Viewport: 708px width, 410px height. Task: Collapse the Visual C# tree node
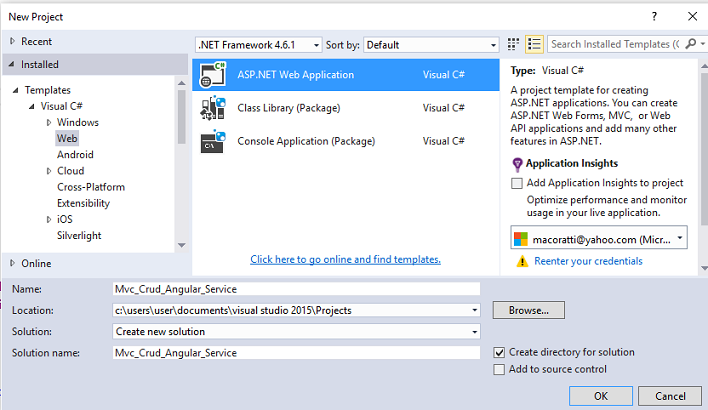point(32,107)
